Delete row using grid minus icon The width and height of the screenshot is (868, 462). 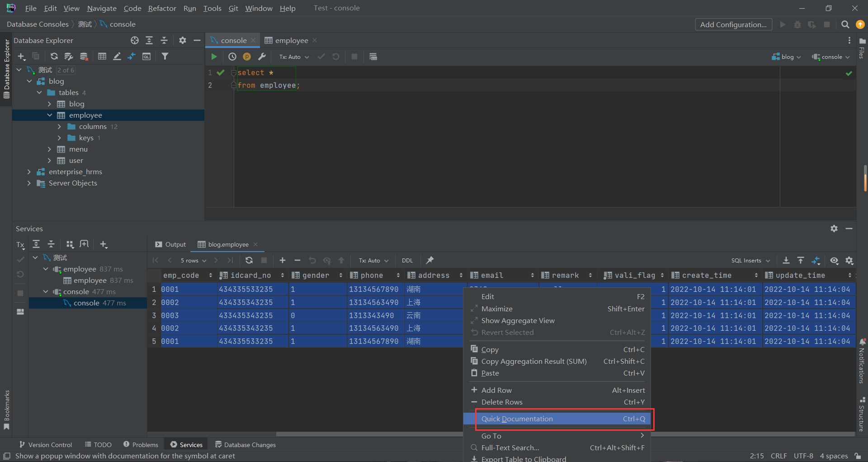tap(297, 260)
